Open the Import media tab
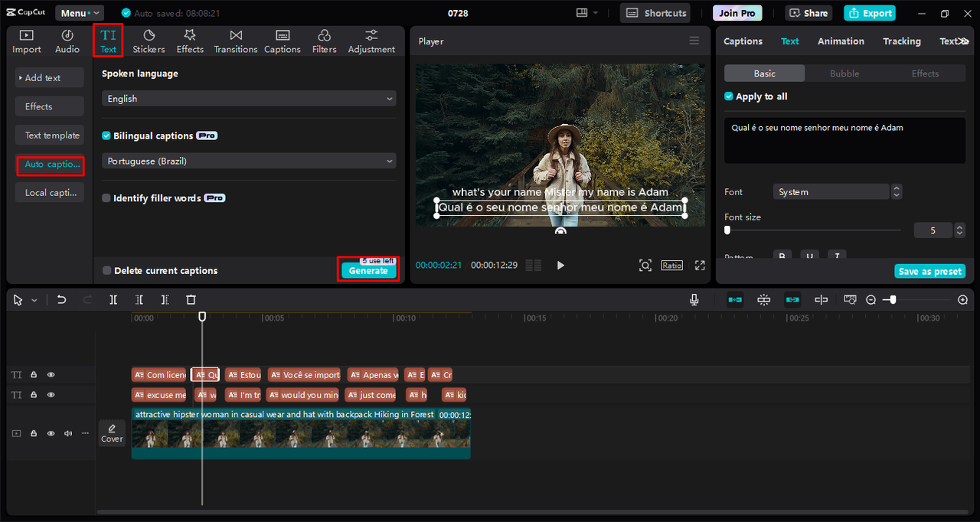 [x=27, y=41]
